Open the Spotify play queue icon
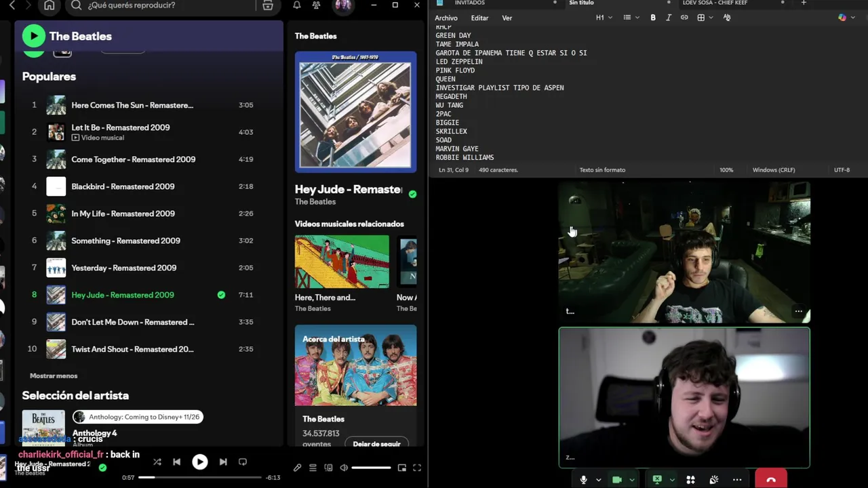Screen dimensions: 868x488 (313, 468)
